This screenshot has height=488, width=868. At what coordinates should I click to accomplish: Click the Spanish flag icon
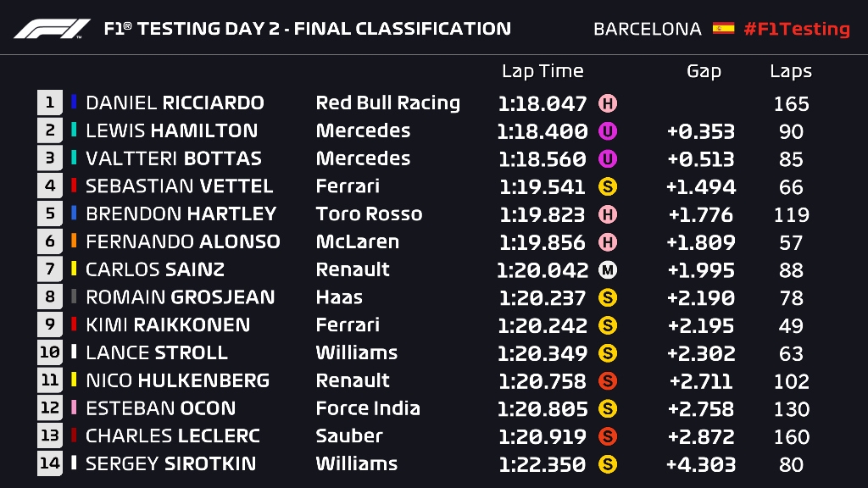(x=723, y=29)
